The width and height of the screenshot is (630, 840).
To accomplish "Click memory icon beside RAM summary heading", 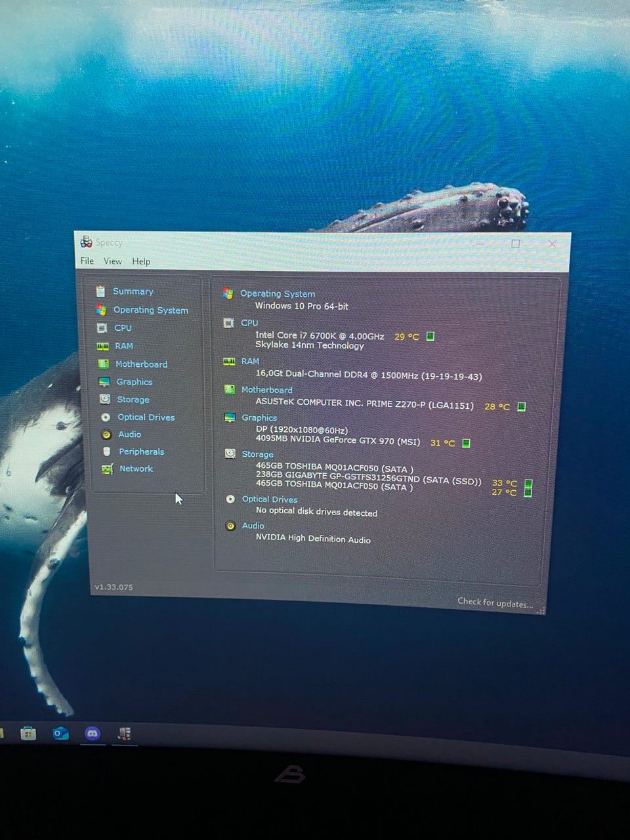I will click(229, 361).
